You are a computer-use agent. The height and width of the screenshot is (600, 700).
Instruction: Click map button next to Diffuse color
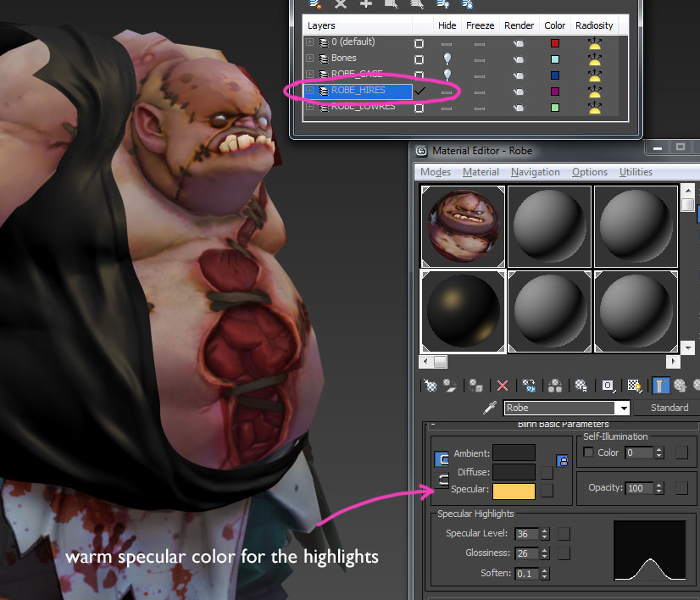point(547,472)
